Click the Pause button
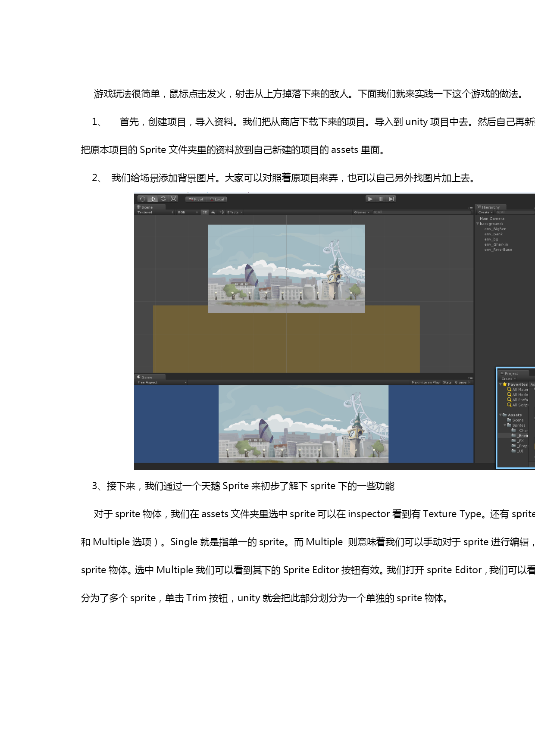This screenshot has height=756, width=535. pos(381,199)
